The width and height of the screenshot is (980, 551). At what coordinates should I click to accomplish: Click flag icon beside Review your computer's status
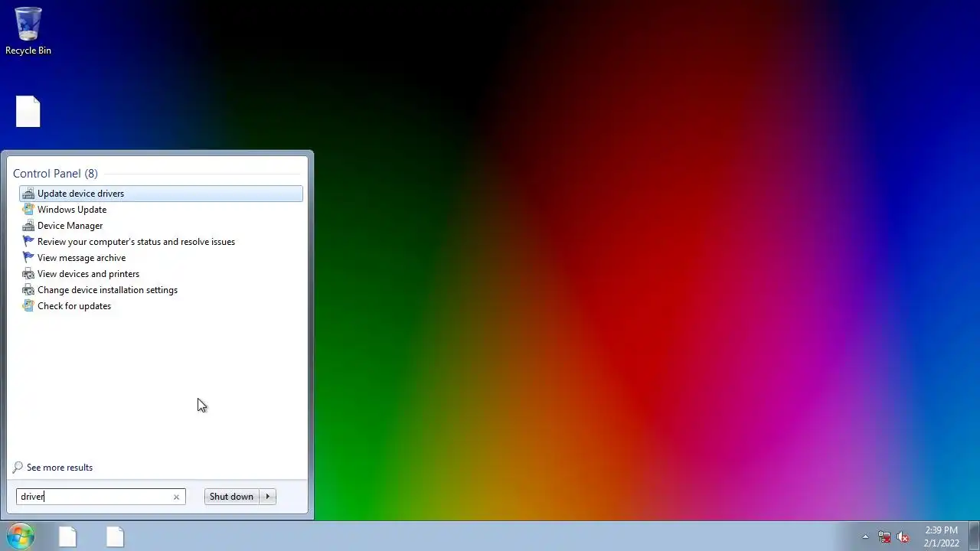pos(28,242)
